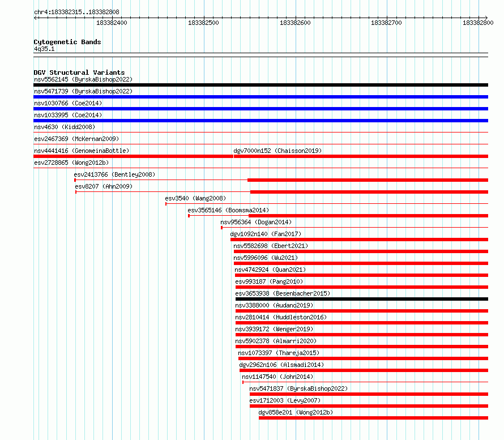Image resolution: width=504 pixels, height=440 pixels.
Task: Click the red nsv5471837 variant bar
Action: coord(369,394)
